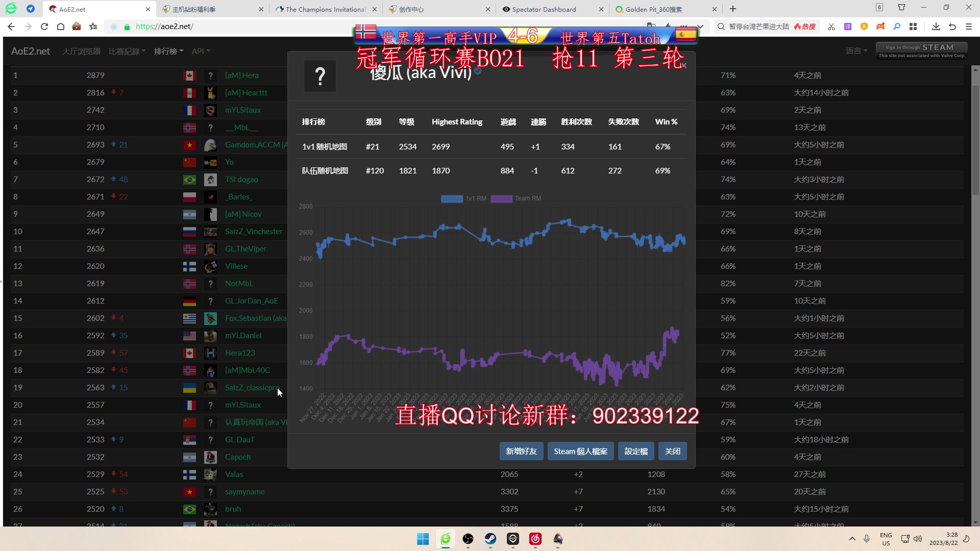Open the extensions grid icon

(913, 27)
